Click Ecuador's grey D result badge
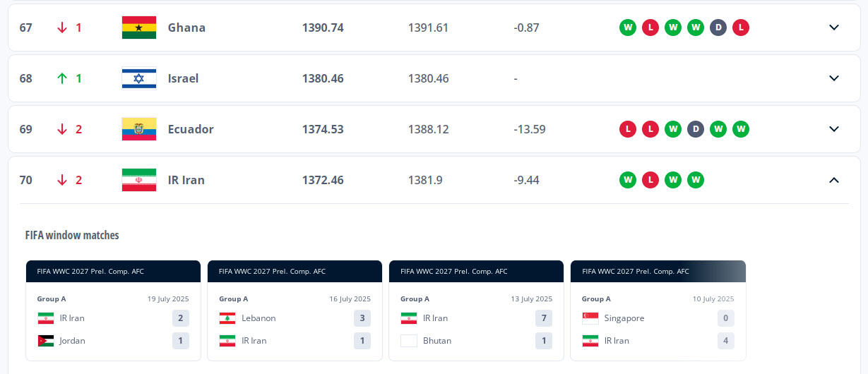Screen dimensions: 868x374 [696, 129]
